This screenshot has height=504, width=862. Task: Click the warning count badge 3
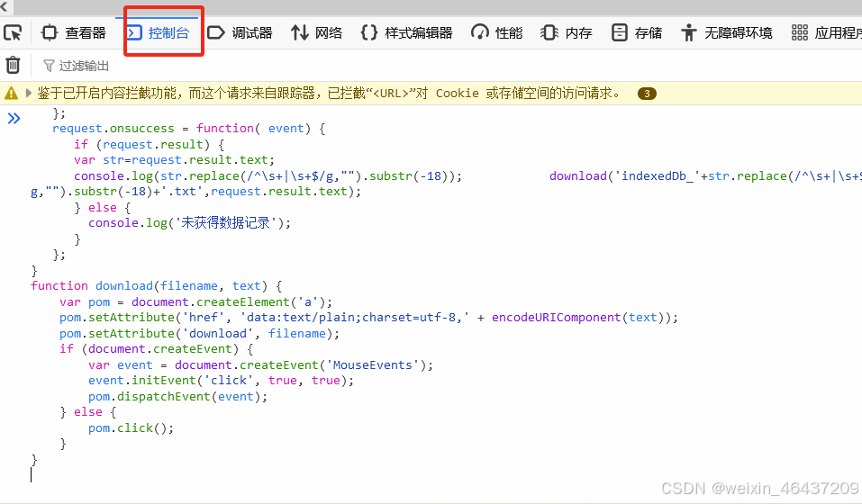[x=647, y=94]
